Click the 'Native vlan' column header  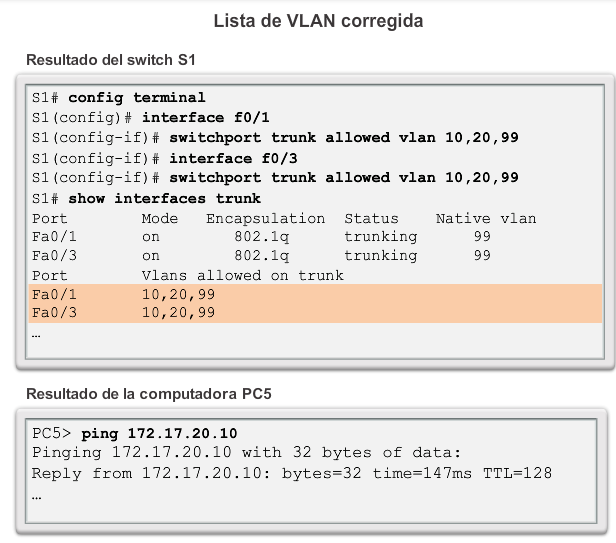coord(486,218)
